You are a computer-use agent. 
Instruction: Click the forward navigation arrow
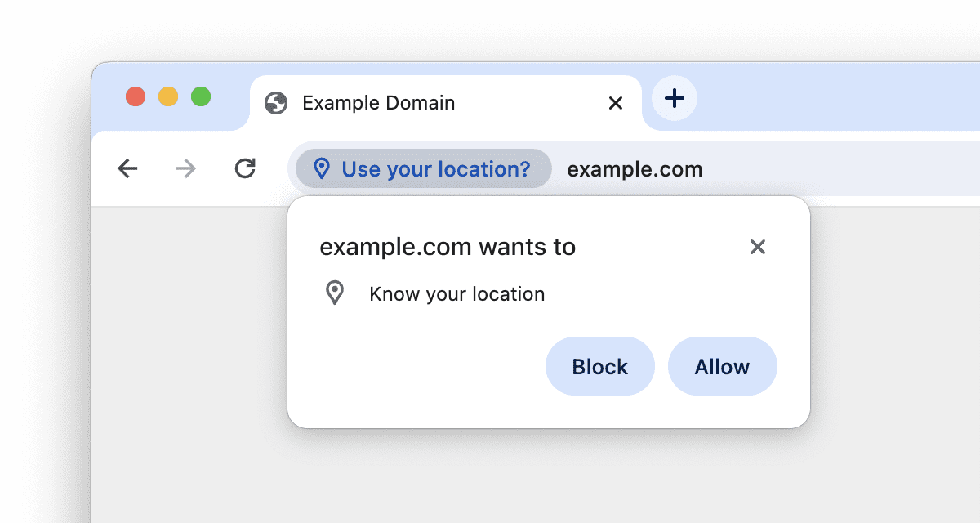186,168
